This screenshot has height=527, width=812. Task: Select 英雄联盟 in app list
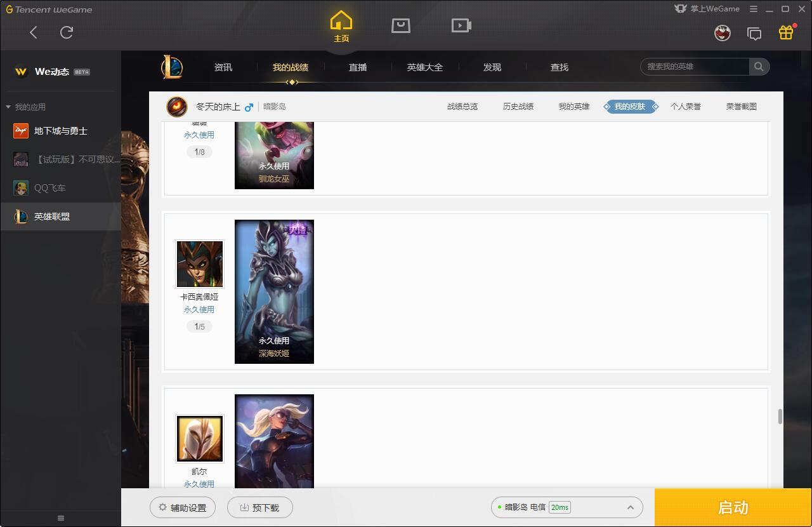click(x=60, y=217)
